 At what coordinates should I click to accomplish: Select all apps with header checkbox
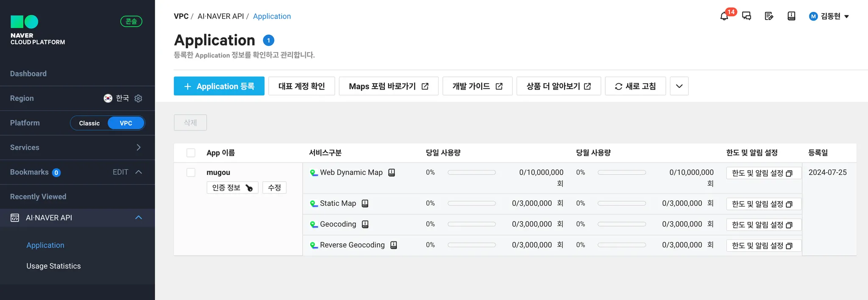[x=191, y=153]
